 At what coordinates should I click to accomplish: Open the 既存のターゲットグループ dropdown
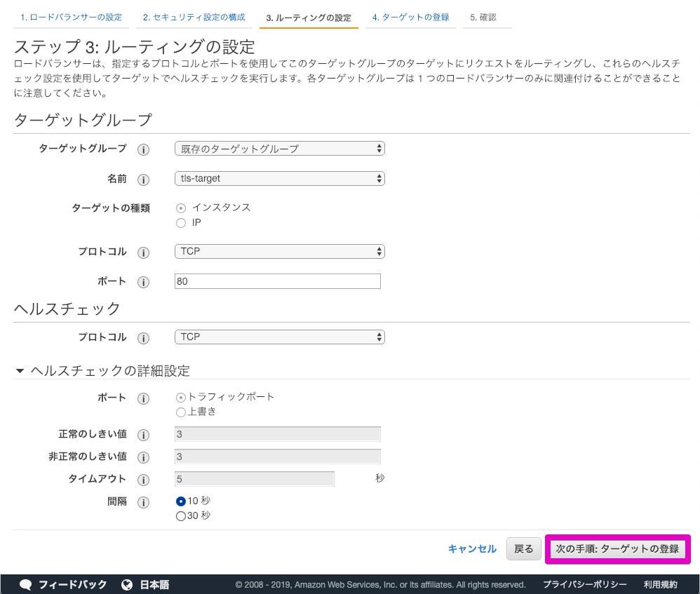click(279, 149)
